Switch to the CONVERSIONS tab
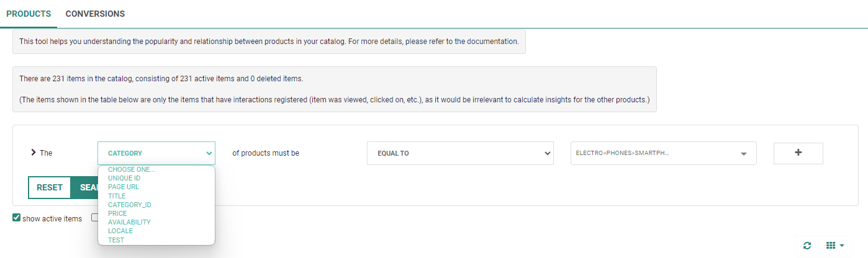868x258 pixels. pos(95,14)
